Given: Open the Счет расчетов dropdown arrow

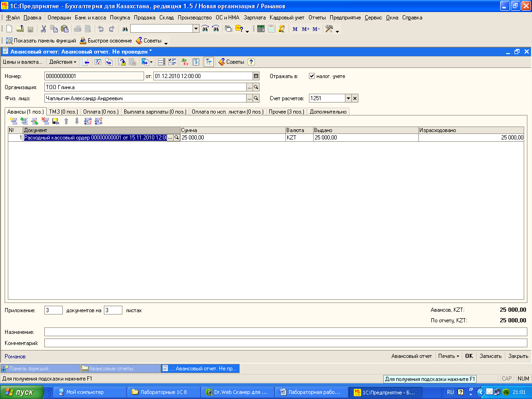Looking at the screenshot, I should pos(348,98).
